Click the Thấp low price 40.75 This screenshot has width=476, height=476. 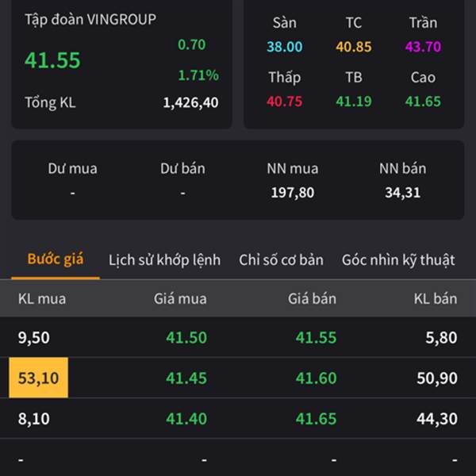click(x=285, y=102)
